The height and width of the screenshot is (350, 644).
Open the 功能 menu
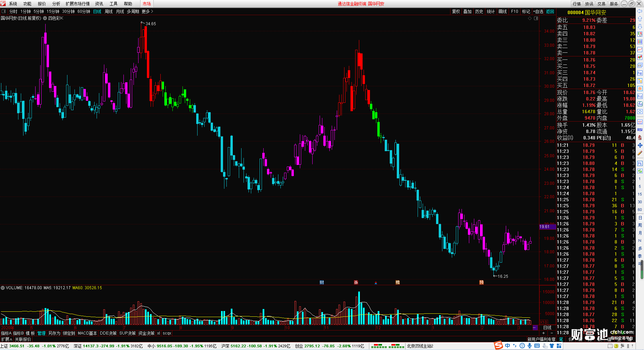pyautogui.click(x=28, y=4)
